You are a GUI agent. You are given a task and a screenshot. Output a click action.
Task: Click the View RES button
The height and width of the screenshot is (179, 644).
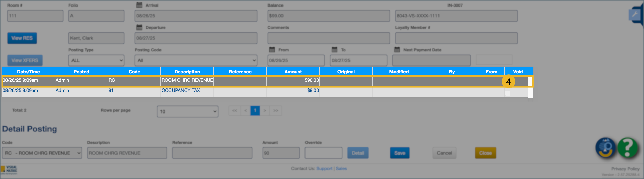pyautogui.click(x=22, y=38)
